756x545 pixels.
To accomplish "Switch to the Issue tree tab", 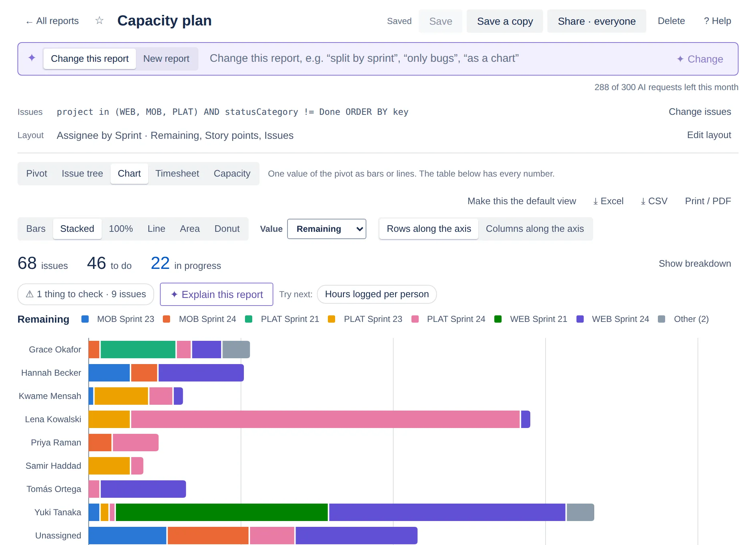I will tap(83, 173).
